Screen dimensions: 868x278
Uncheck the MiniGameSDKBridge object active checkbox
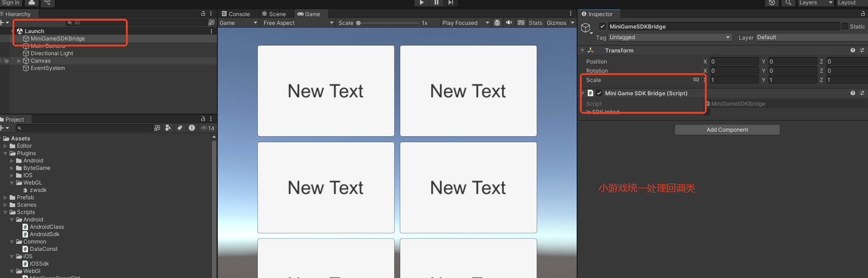coord(602,26)
